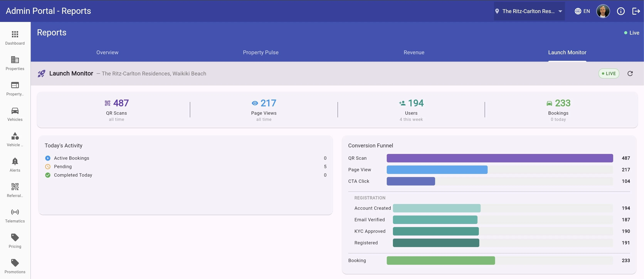Click the QR Scan funnel bar
The height and width of the screenshot is (279, 644).
[500, 158]
